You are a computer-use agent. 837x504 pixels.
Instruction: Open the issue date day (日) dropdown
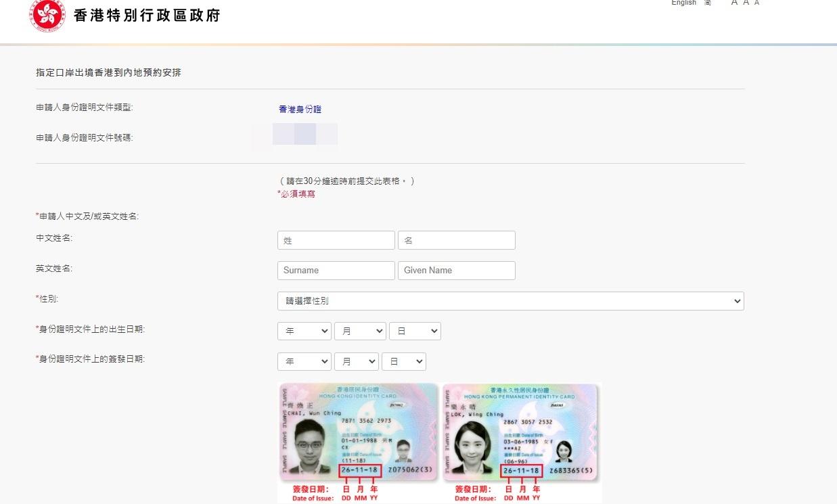coord(404,361)
